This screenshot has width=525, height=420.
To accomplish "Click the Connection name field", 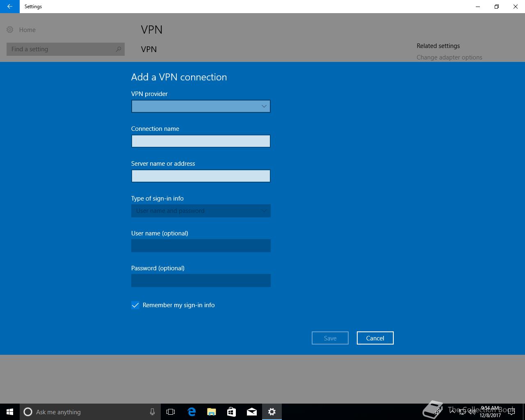I will click(x=201, y=141).
